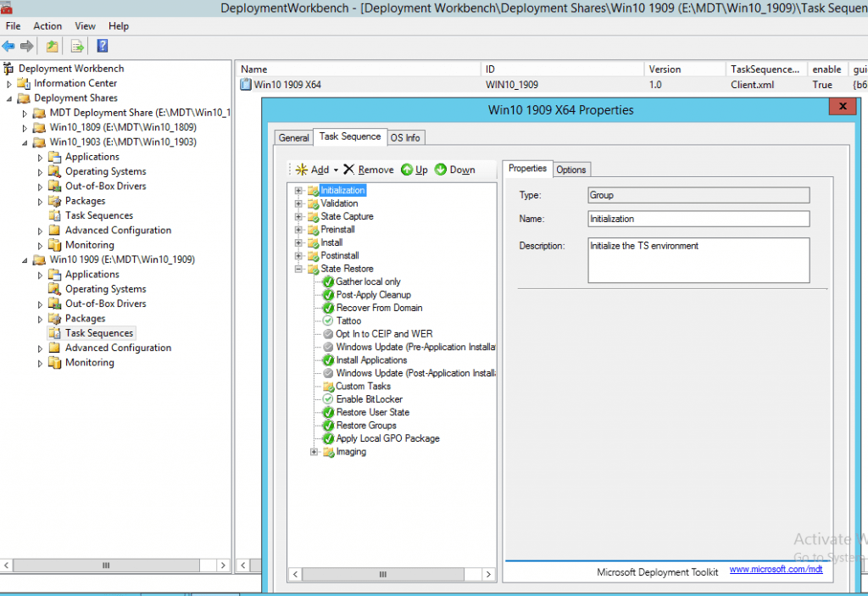Viewport: 868px width, 596px height.
Task: Open the Action menu
Action: point(47,26)
